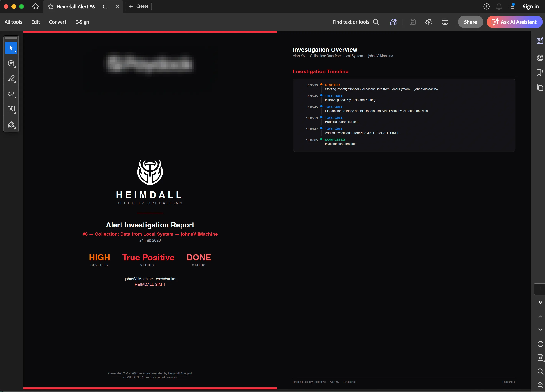The height and width of the screenshot is (392, 545).
Task: Open the All tools menu
Action: point(13,22)
